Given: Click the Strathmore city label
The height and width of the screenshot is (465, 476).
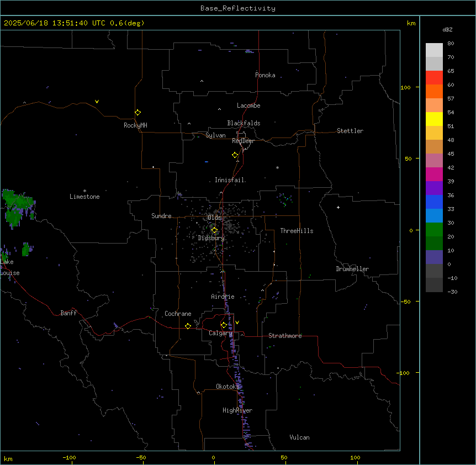Looking at the screenshot, I should coord(285,336).
